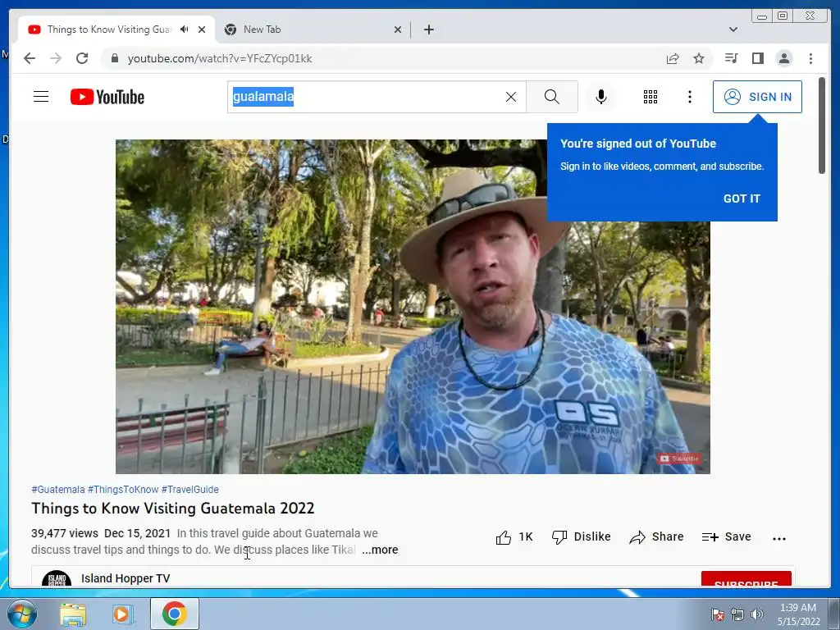Click the page vertical scrollbar
Screen dimensions: 840x630
click(x=822, y=126)
